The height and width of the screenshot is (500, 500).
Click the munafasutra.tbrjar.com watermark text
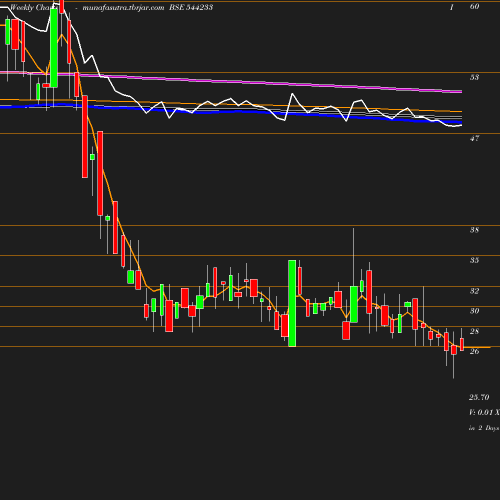pyautogui.click(x=123, y=7)
